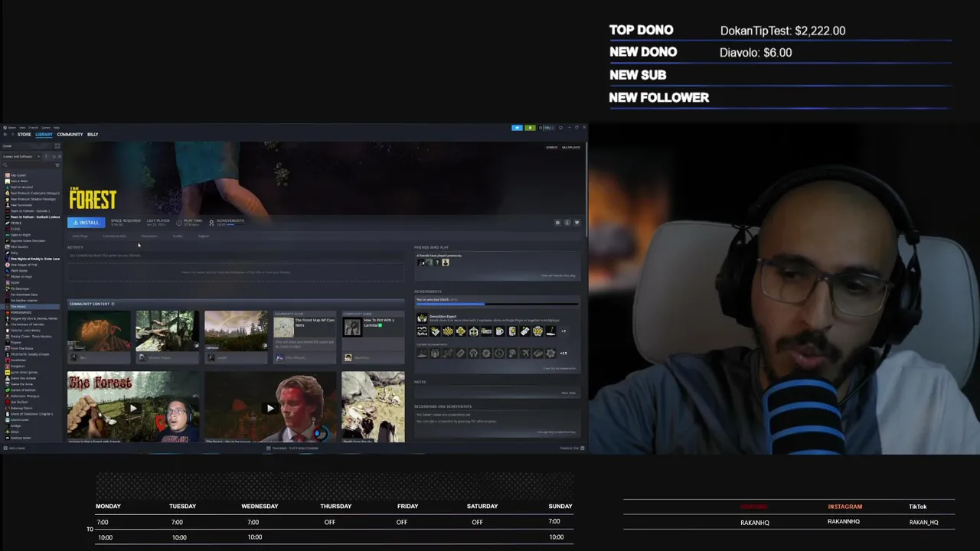The image size is (980, 551).
Task: Open the rainbow landscape screenshot thumbnail
Action: (236, 331)
